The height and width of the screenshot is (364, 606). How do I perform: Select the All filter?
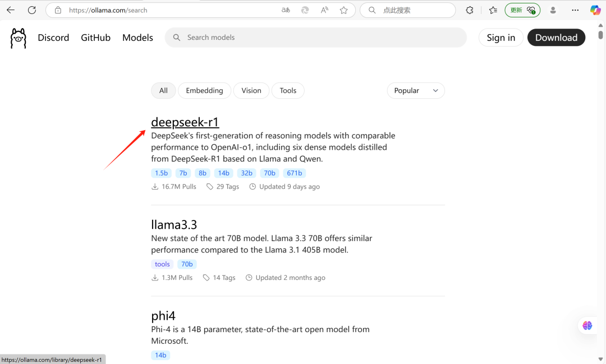(163, 90)
